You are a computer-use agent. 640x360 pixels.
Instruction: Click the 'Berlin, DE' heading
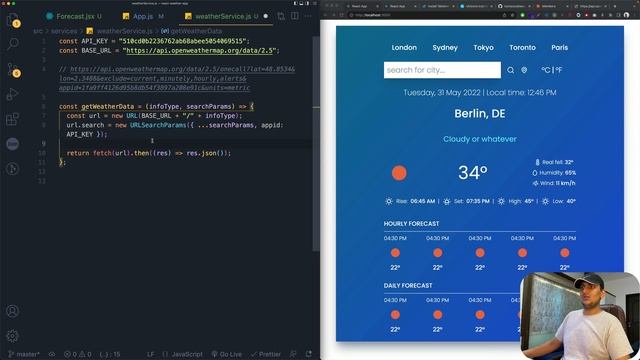click(480, 113)
